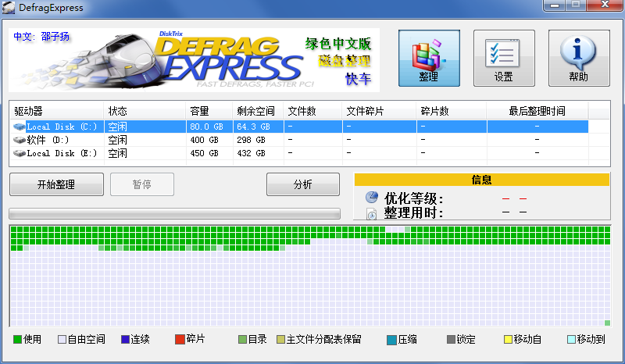Sort by 碎片数 column header

pyautogui.click(x=452, y=111)
